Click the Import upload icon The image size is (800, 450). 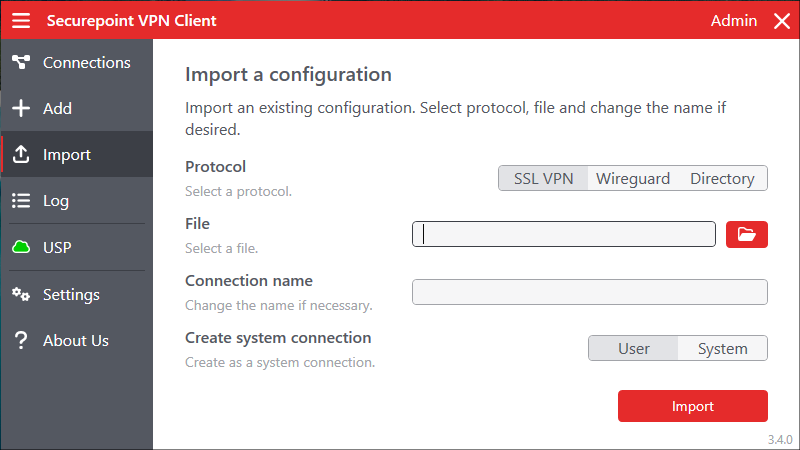21,154
